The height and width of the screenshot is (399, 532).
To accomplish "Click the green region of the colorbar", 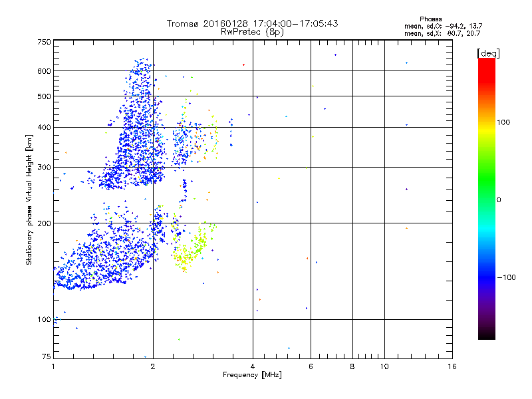I will [x=487, y=180].
